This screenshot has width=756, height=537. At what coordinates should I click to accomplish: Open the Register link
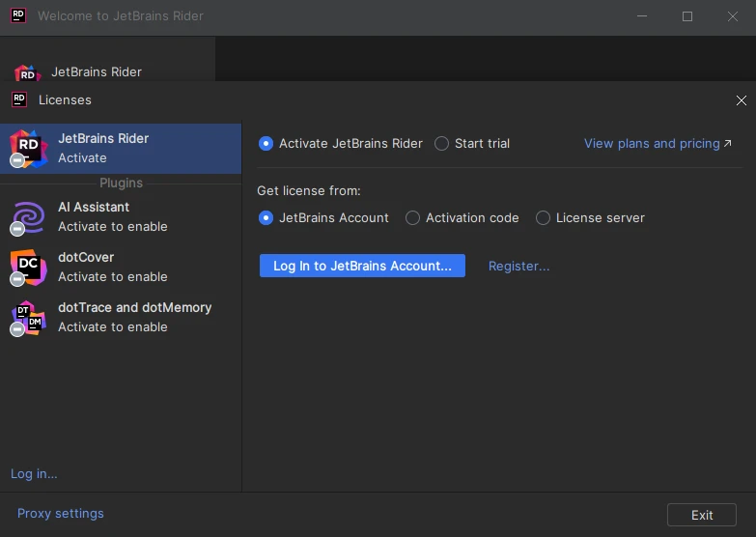coord(518,266)
